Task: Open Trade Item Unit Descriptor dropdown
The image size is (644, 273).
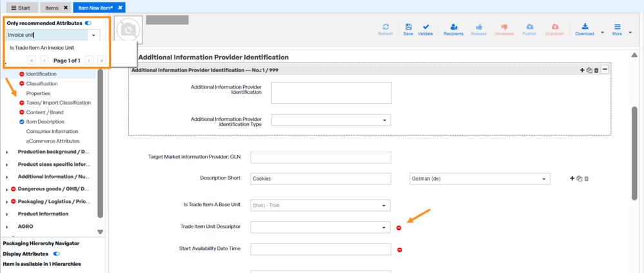Action: point(320,227)
